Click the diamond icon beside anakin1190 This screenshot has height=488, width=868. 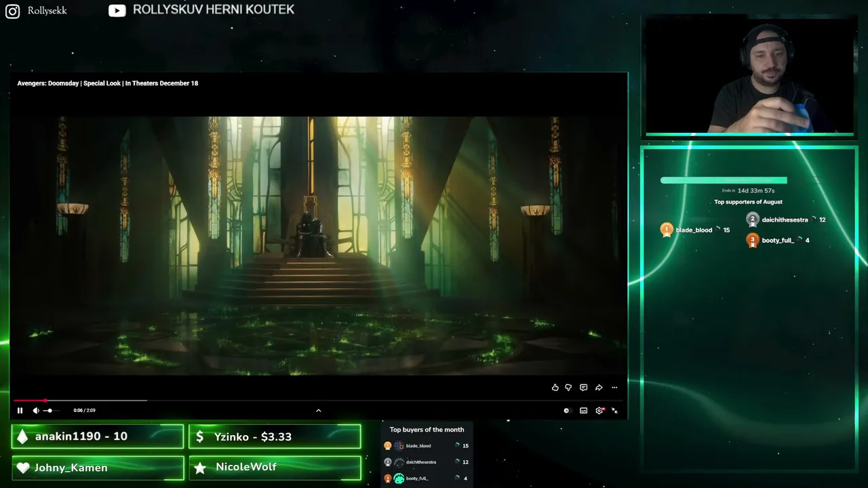(x=22, y=437)
